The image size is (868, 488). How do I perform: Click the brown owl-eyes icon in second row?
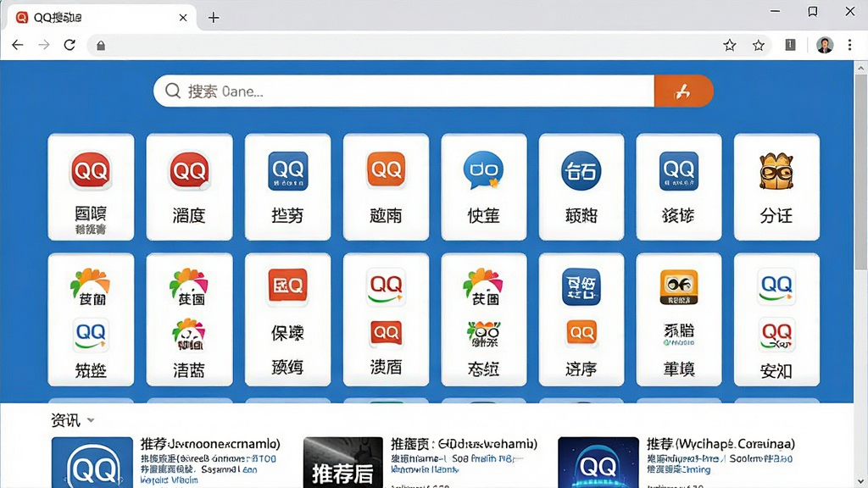679,286
